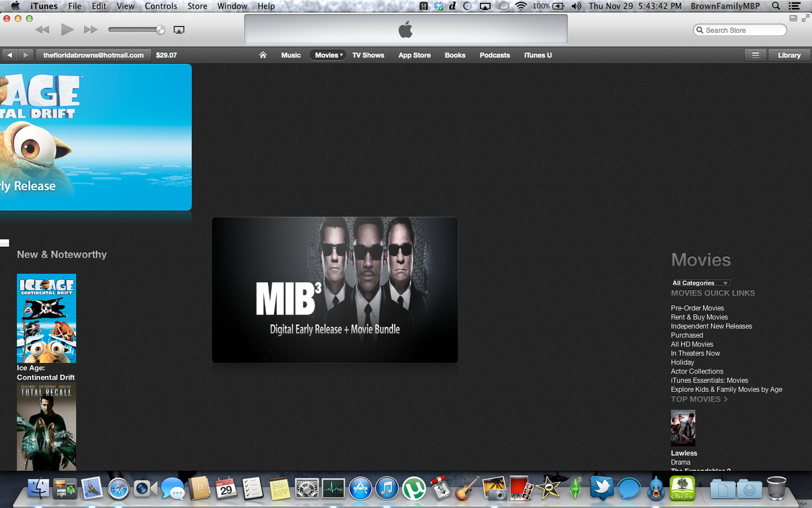Open the Rent & Buy Movies link
Viewport: 812px width, 508px height.
699,317
